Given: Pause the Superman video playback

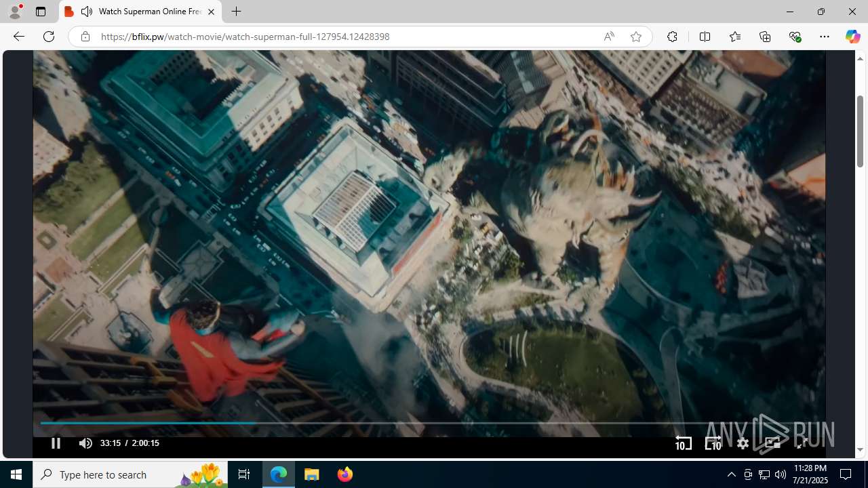Looking at the screenshot, I should [56, 443].
